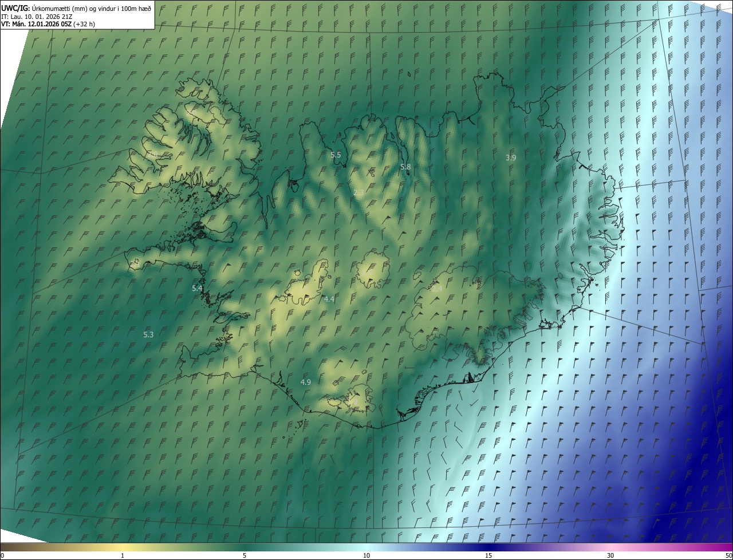The width and height of the screenshot is (733, 560).
Task: Click the 15 tick label on the colour bar
Action: coord(488,555)
